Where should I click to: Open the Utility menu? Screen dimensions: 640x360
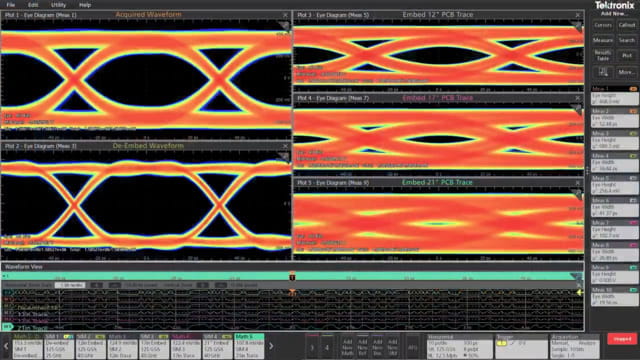tap(58, 5)
